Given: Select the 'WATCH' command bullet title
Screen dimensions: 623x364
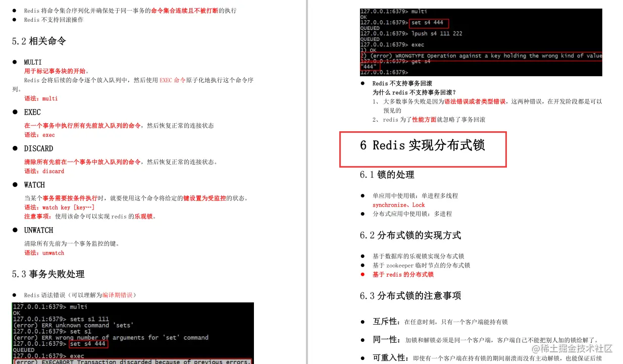Looking at the screenshot, I should click(x=34, y=185).
